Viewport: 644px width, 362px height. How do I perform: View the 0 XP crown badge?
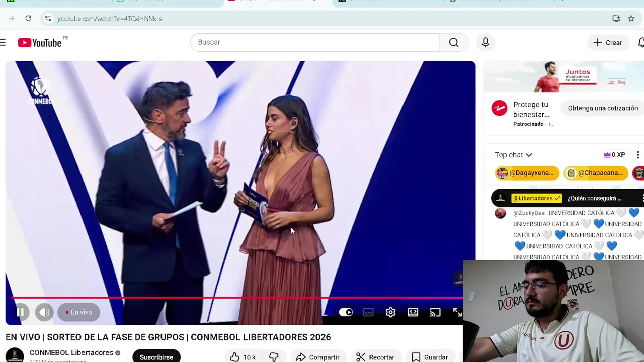coord(614,155)
